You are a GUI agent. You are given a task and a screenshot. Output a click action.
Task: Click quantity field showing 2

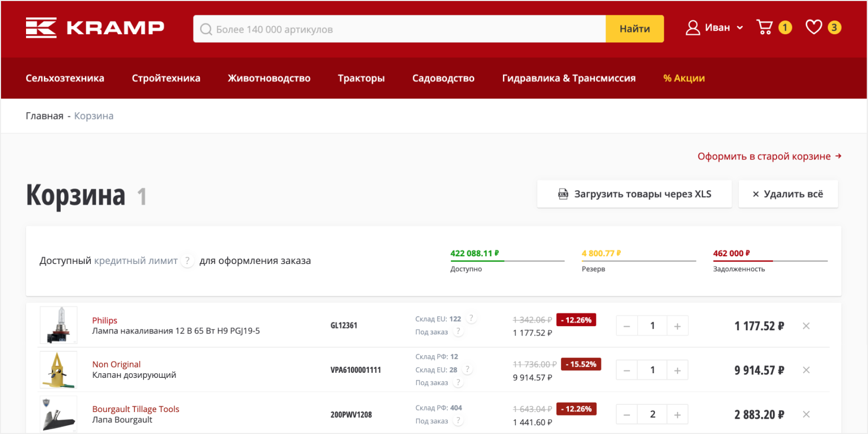pos(652,415)
